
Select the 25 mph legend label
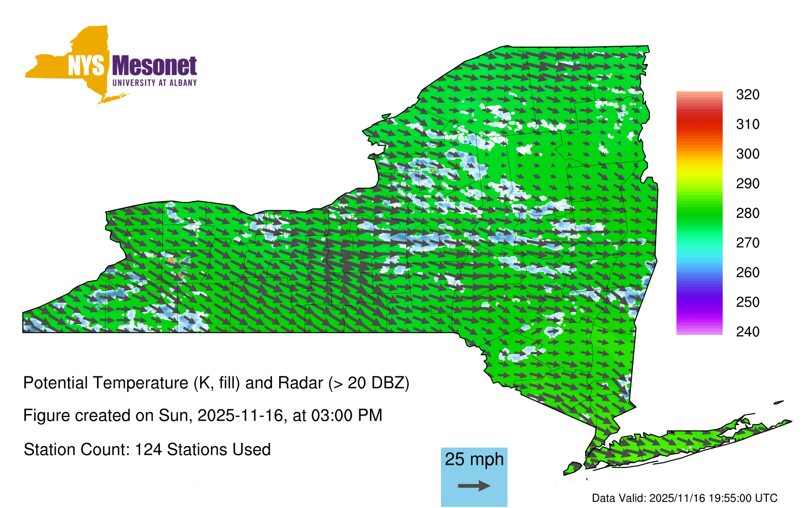[474, 459]
